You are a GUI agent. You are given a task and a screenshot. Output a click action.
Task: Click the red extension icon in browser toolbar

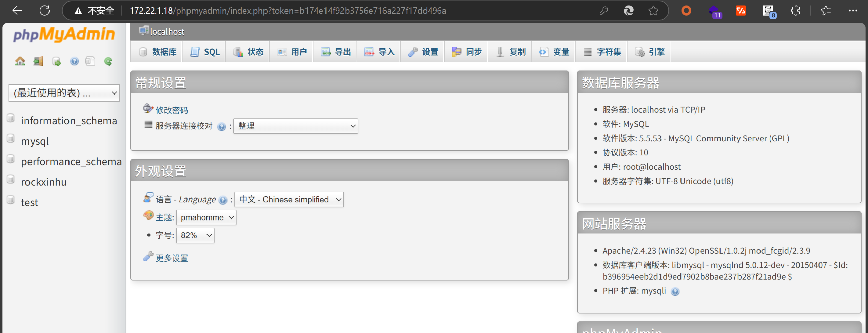point(741,11)
